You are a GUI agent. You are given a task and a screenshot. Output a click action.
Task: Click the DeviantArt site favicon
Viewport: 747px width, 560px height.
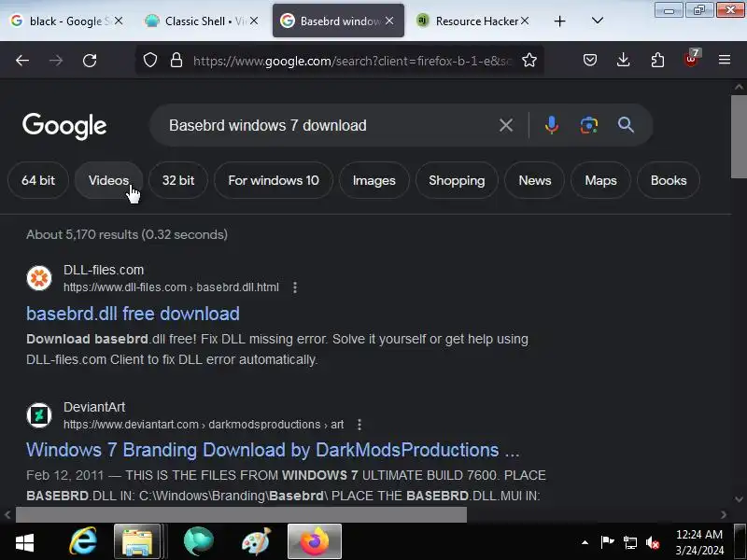tap(39, 415)
